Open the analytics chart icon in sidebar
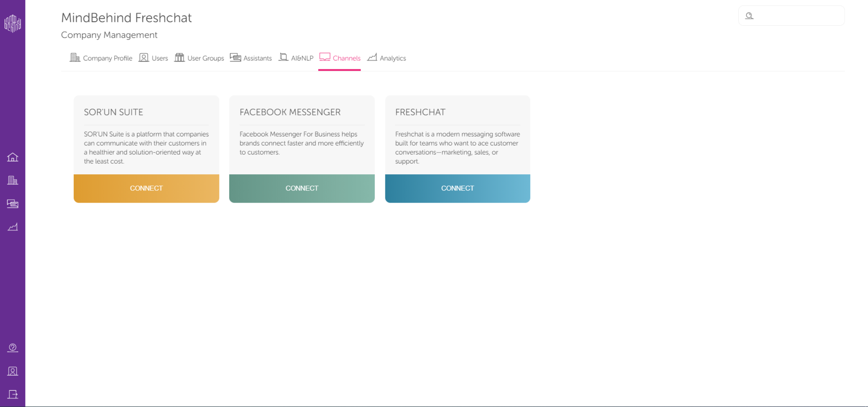Image resolution: width=868 pixels, height=407 pixels. point(12,227)
